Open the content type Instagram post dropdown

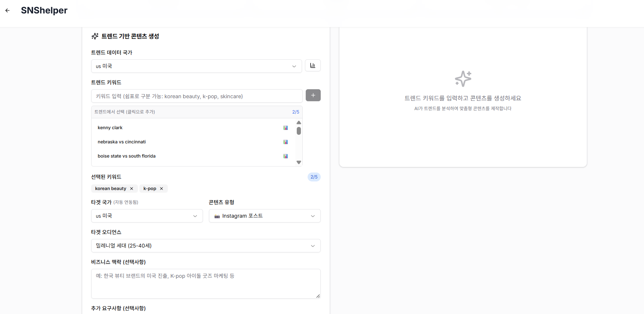point(265,216)
